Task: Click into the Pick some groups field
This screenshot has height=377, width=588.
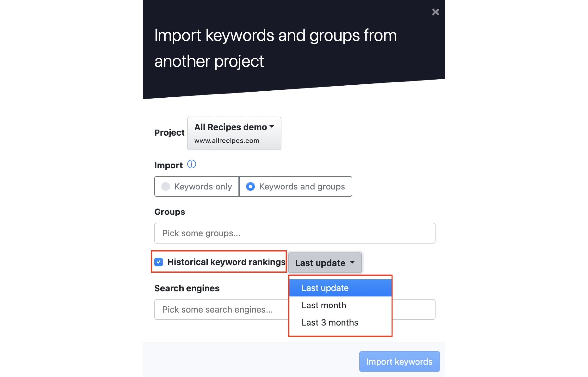Action: [295, 233]
